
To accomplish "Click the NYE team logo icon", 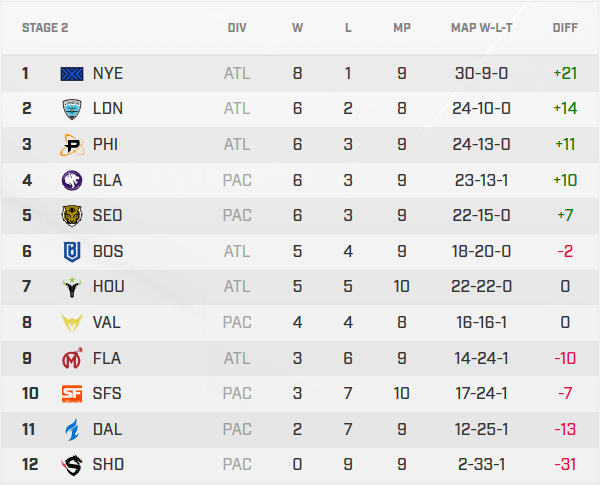I will click(x=73, y=73).
